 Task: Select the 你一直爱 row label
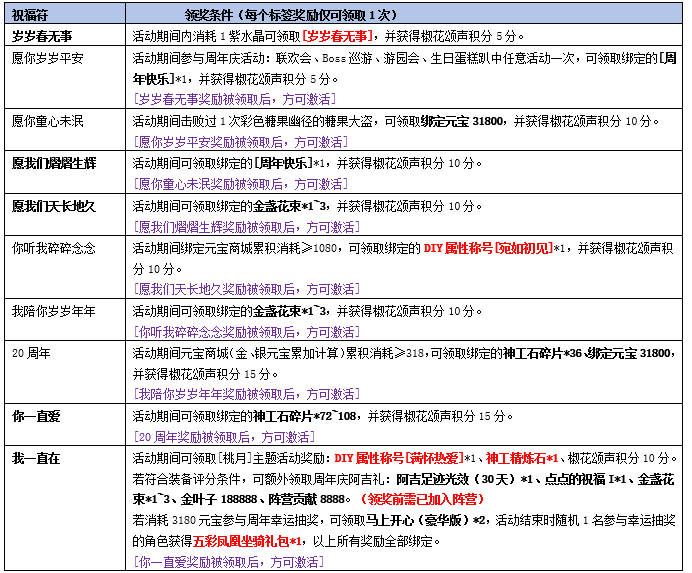tap(36, 415)
